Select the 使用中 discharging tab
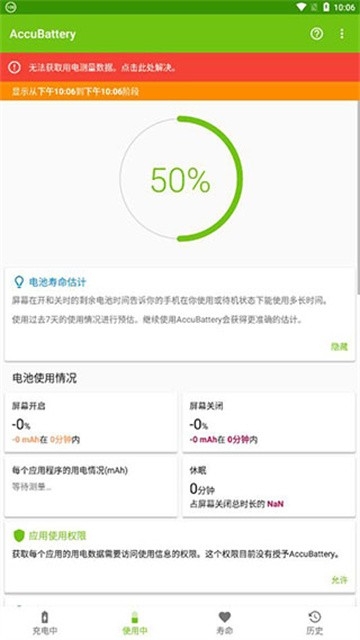The height and width of the screenshot is (640, 360). pyautogui.click(x=135, y=623)
